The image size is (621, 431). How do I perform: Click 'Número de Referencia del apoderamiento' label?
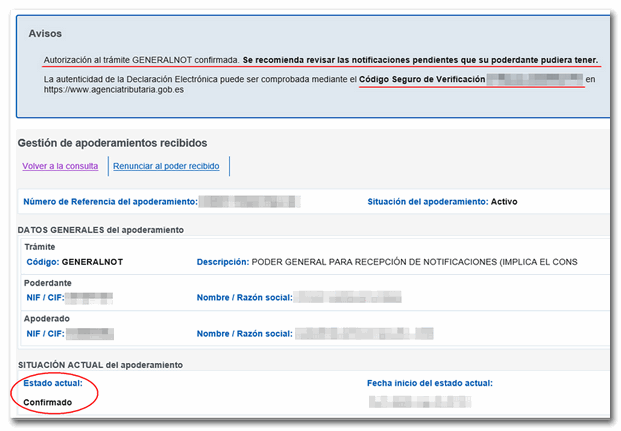click(108, 202)
